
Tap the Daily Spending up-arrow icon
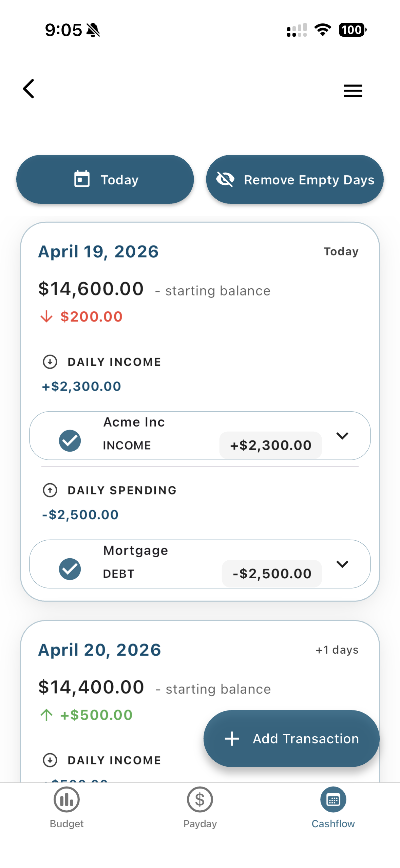[x=50, y=490]
